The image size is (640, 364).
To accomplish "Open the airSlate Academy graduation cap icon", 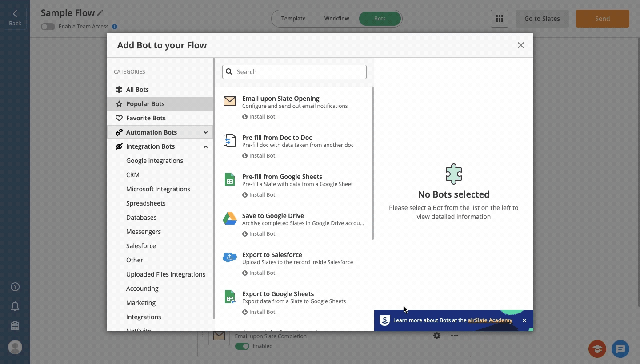I will [597, 349].
